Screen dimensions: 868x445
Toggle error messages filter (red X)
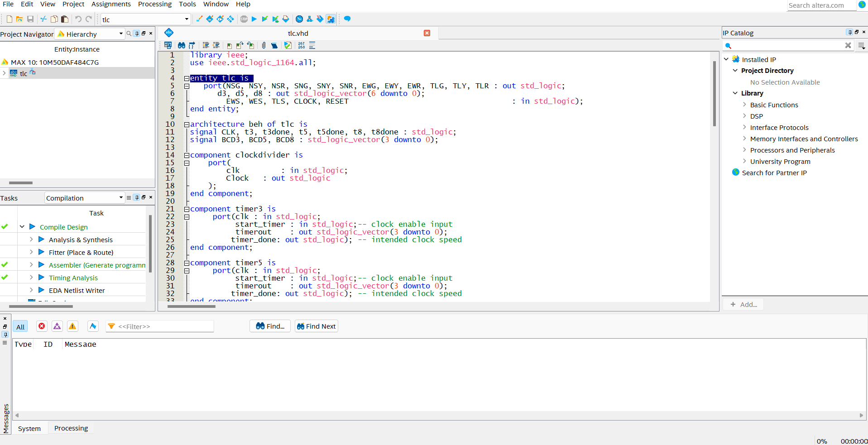coord(42,326)
